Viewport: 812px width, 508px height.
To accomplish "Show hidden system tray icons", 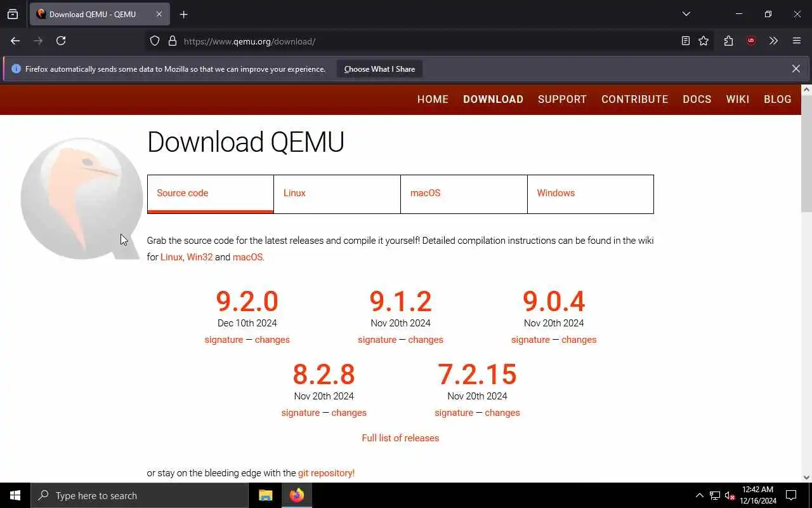I will click(x=699, y=495).
